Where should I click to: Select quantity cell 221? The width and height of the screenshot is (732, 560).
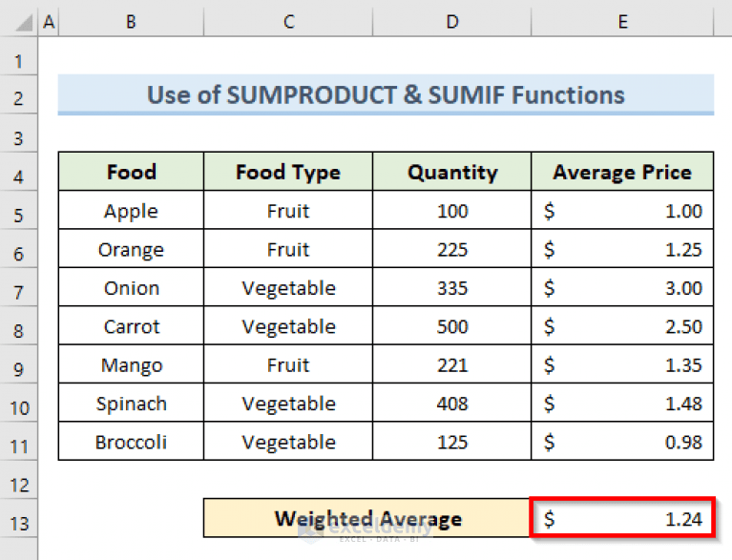point(452,364)
